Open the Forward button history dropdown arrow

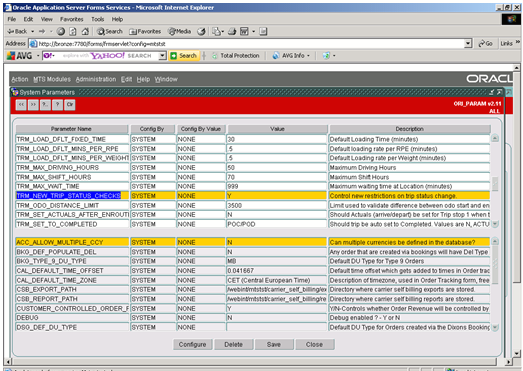coord(51,31)
